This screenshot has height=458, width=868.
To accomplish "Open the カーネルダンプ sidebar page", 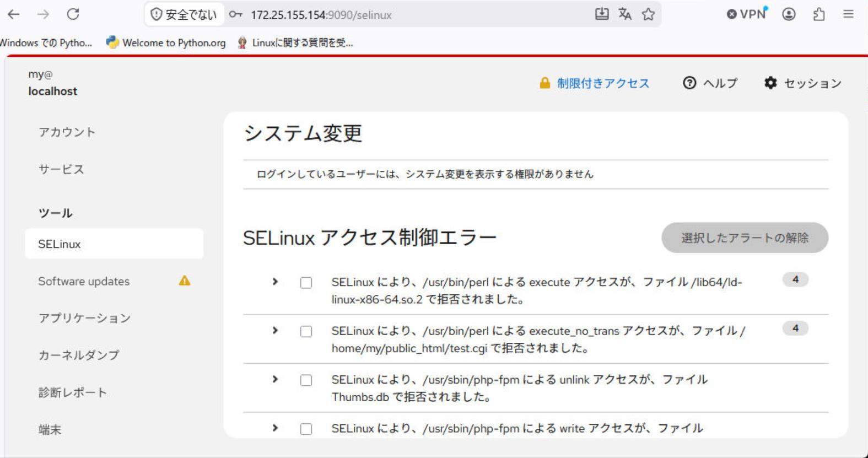I will (x=79, y=355).
